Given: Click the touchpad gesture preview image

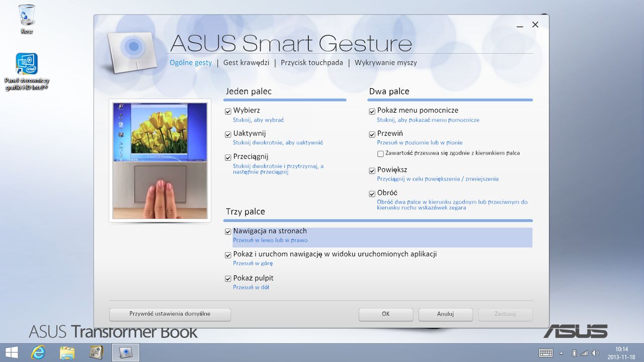Looking at the screenshot, I should [160, 161].
